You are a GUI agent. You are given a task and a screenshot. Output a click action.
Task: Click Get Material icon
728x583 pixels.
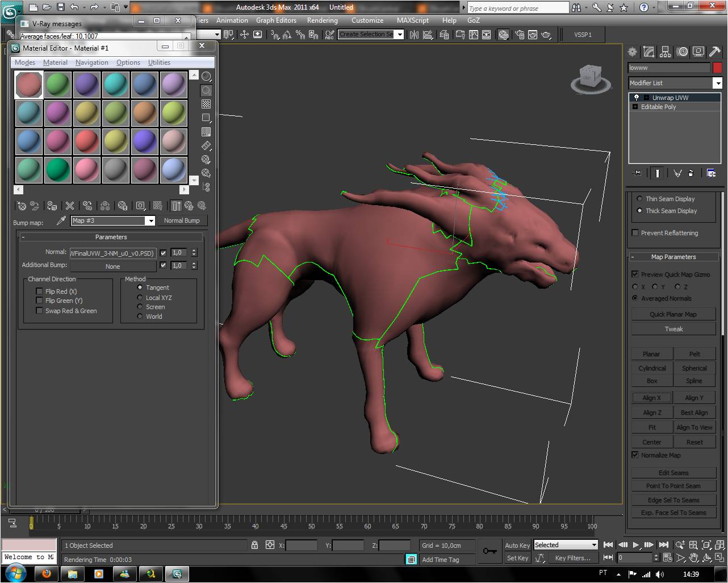pyautogui.click(x=21, y=206)
